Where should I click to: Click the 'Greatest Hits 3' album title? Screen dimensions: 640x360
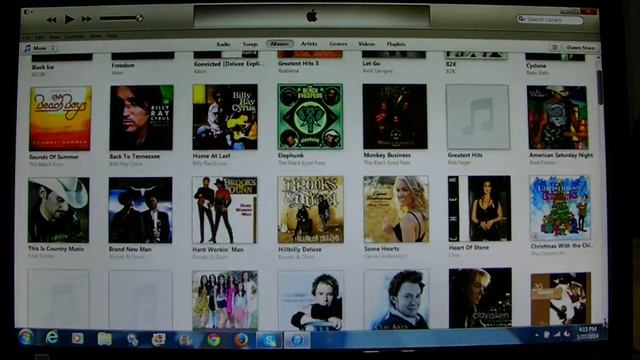[298, 64]
